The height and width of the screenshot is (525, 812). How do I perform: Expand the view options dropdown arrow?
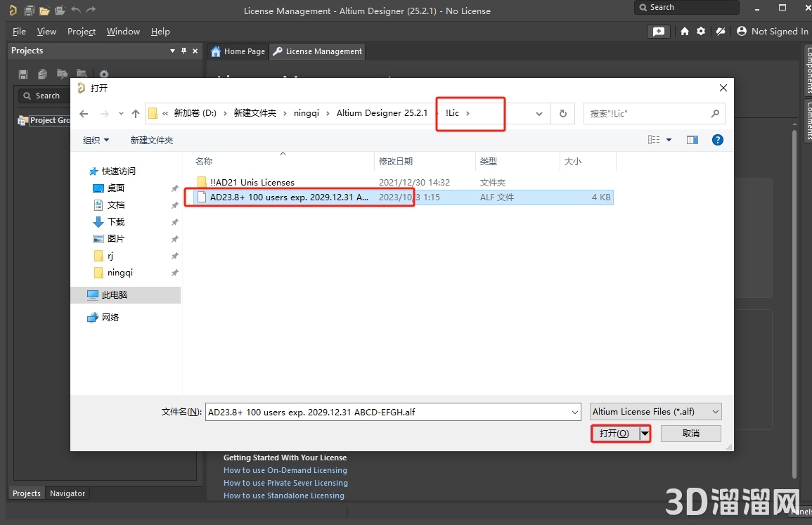669,140
